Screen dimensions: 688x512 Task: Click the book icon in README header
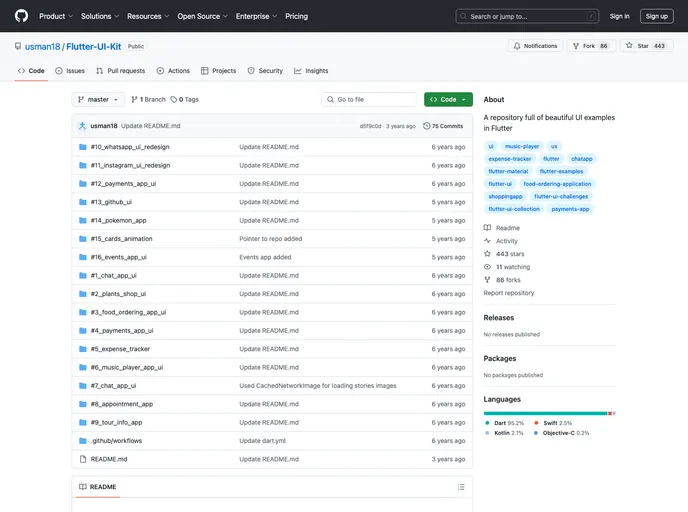(x=82, y=487)
